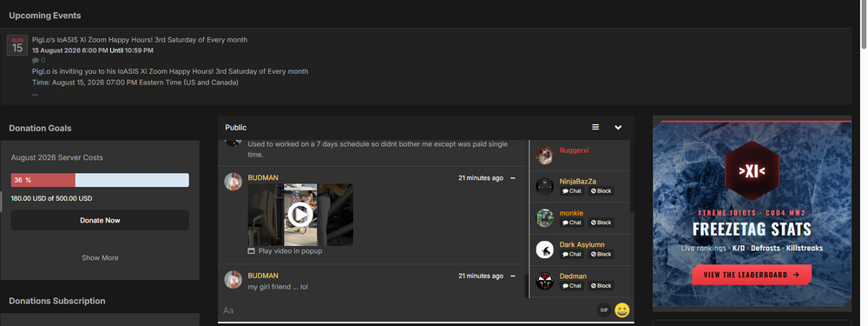868x326 pixels.
Task: Click the chat messages scrollbar
Action: [x=527, y=285]
